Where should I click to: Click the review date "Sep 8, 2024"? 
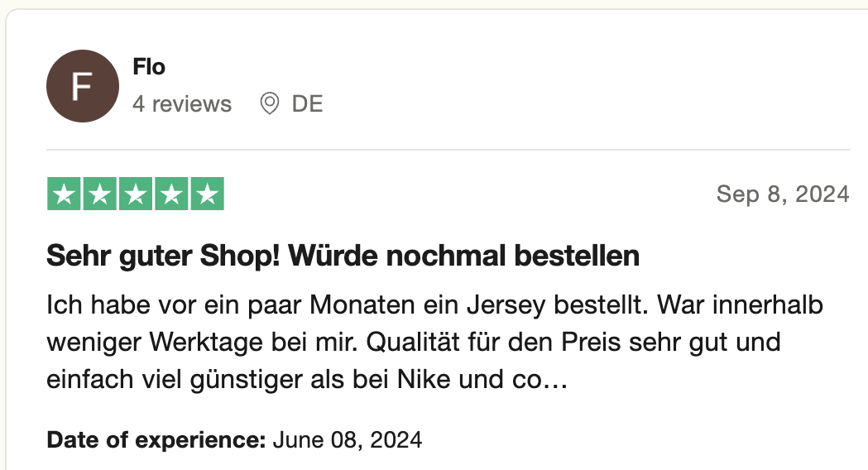783,194
